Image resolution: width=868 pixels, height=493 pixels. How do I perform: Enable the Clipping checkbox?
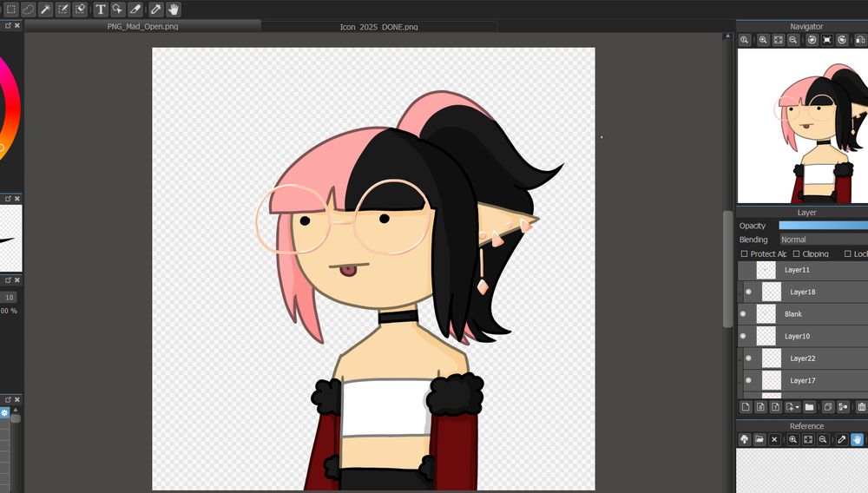796,253
